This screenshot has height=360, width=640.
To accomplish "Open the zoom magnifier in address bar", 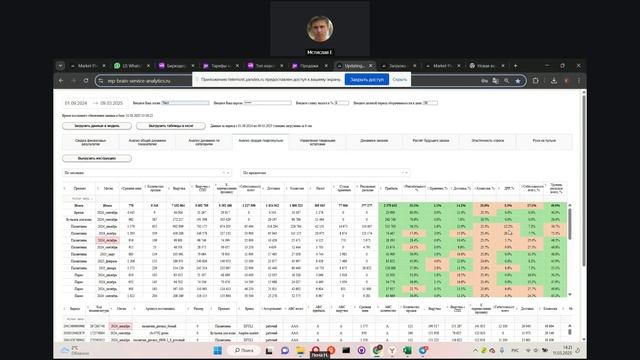I will point(507,81).
